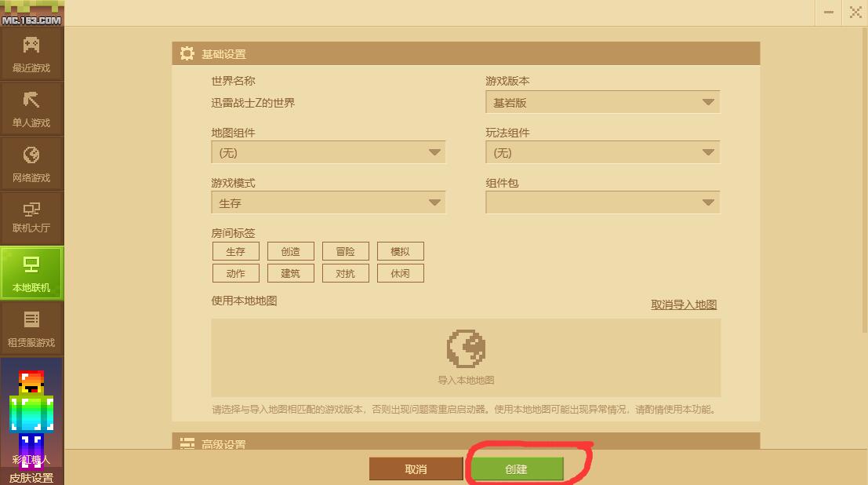
Task: Expand the 地图组件 dropdown
Action: (x=329, y=152)
